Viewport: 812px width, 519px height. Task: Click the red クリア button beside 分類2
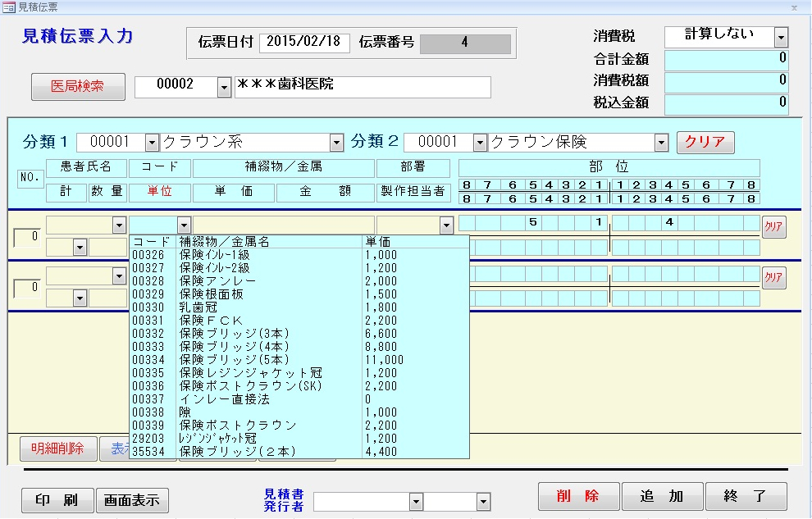(705, 142)
